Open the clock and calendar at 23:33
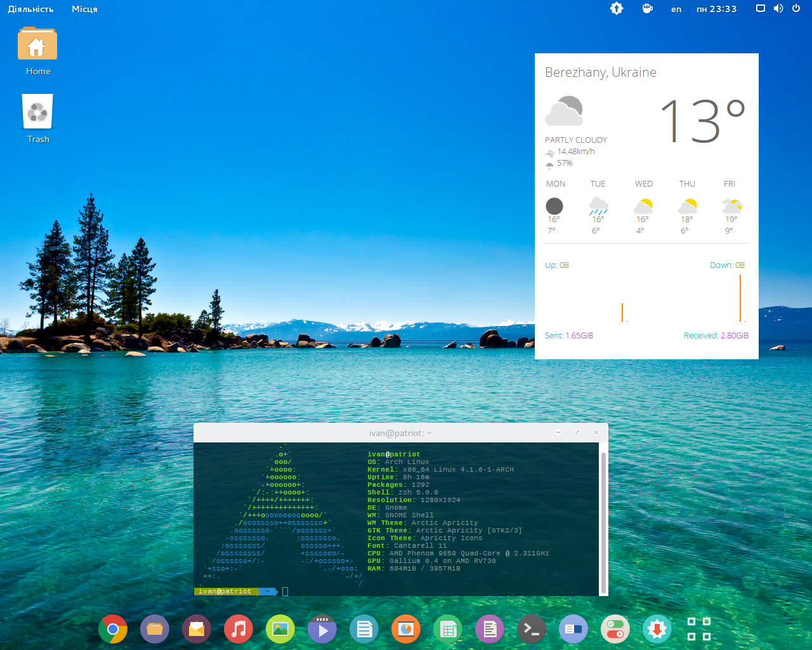Viewport: 812px width, 650px height. pos(717,9)
